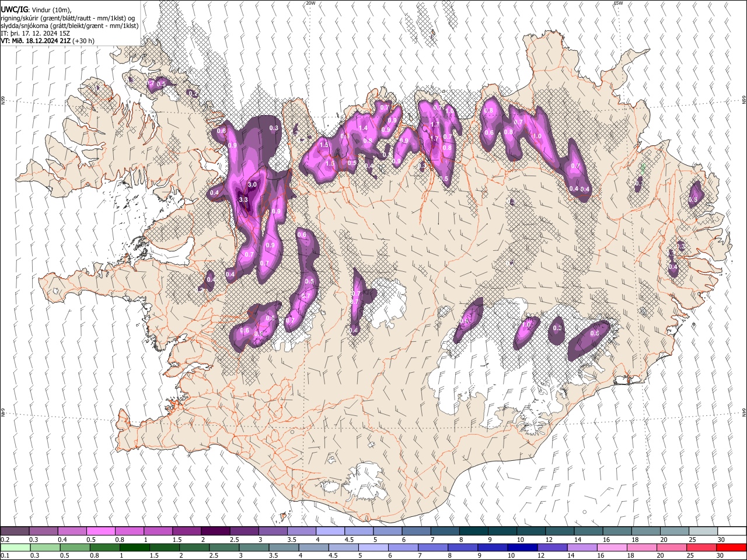Click the '+30 h' forecast offset text
The image size is (747, 560).
(x=84, y=41)
